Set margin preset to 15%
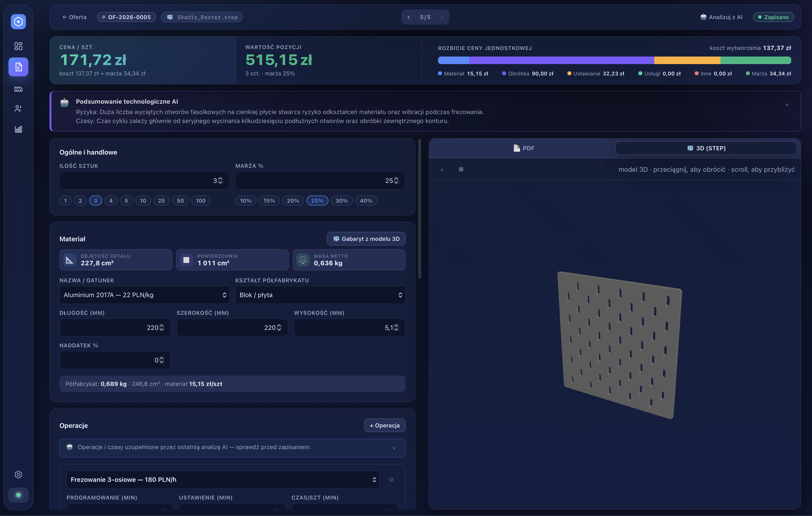This screenshot has height=516, width=812. point(269,201)
